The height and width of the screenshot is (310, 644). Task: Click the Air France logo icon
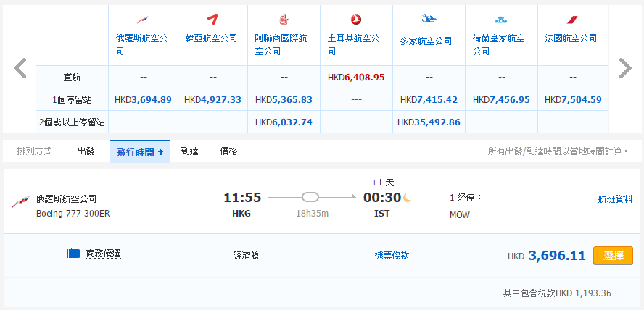(x=572, y=20)
